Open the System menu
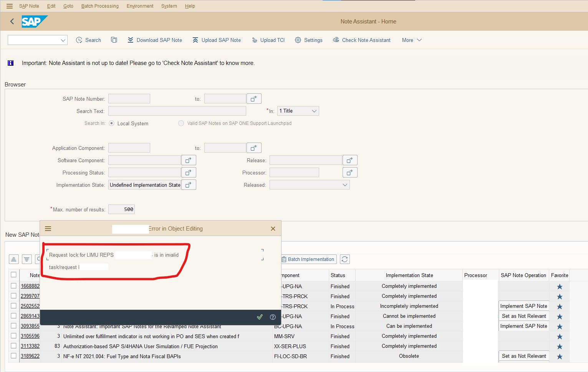Image resolution: width=588 pixels, height=372 pixels. click(x=169, y=6)
